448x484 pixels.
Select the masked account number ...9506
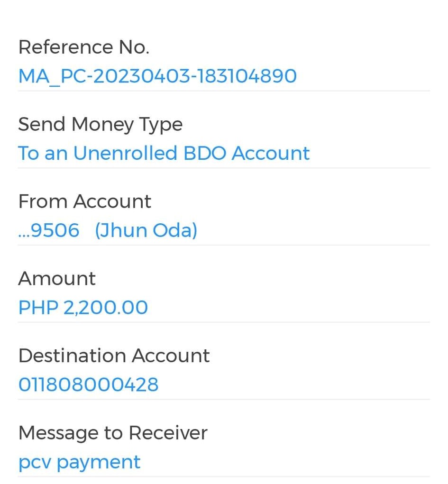(x=48, y=231)
